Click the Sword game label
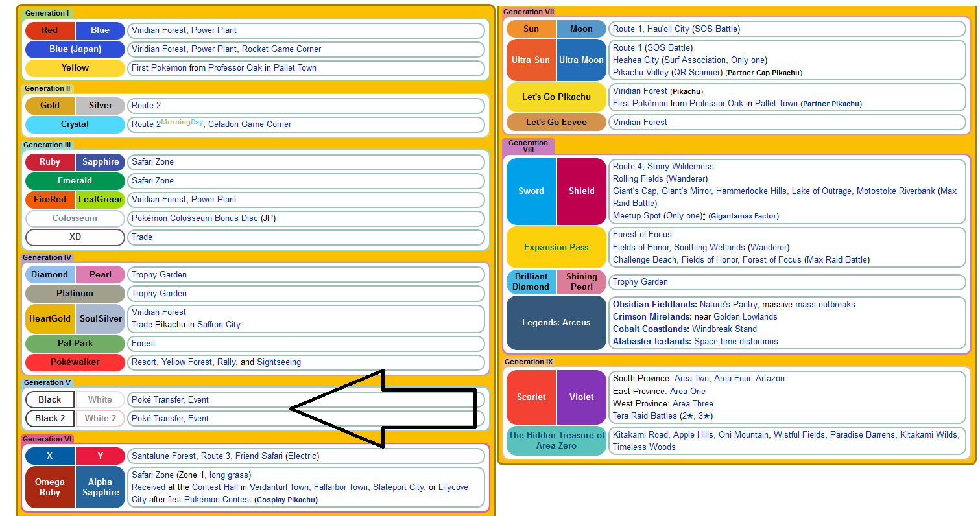Screen dimensions: 980x516 tap(531, 191)
